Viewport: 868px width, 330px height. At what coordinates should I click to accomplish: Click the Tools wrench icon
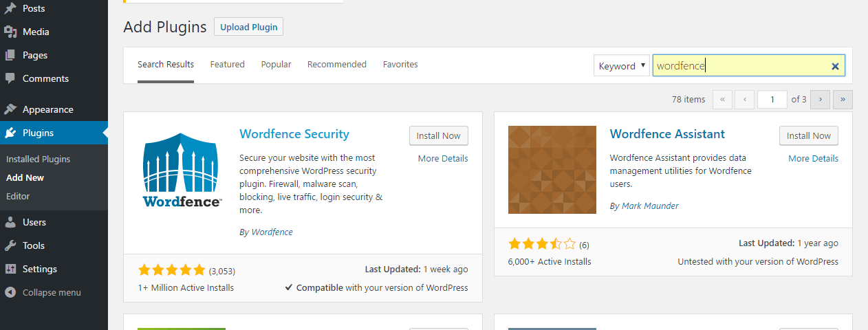click(10, 245)
